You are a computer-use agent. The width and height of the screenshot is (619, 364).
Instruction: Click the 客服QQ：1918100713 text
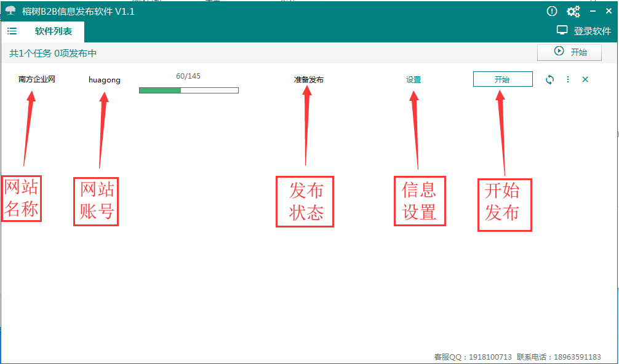(x=473, y=357)
